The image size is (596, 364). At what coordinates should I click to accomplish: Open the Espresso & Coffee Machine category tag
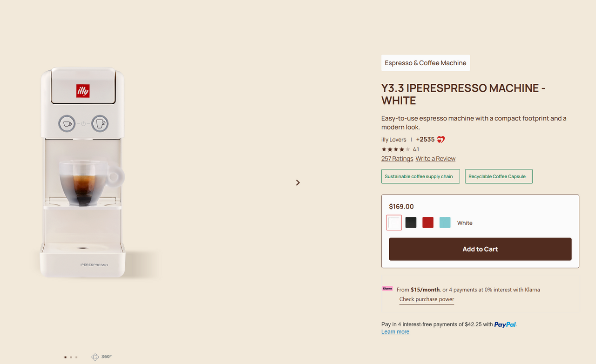tap(426, 63)
